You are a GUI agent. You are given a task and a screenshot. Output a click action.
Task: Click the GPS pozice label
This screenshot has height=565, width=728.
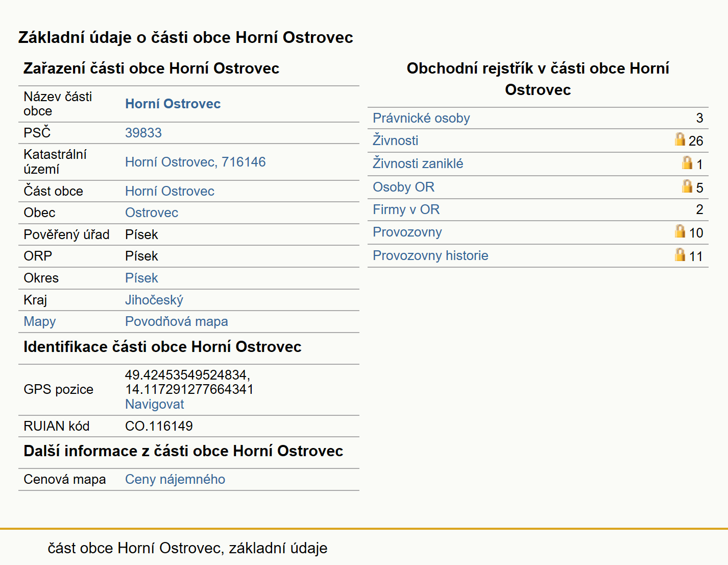tap(59, 389)
